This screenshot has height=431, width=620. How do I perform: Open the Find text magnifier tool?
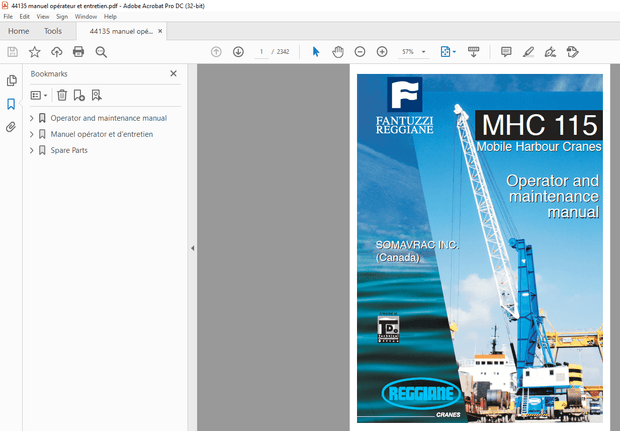(x=101, y=52)
